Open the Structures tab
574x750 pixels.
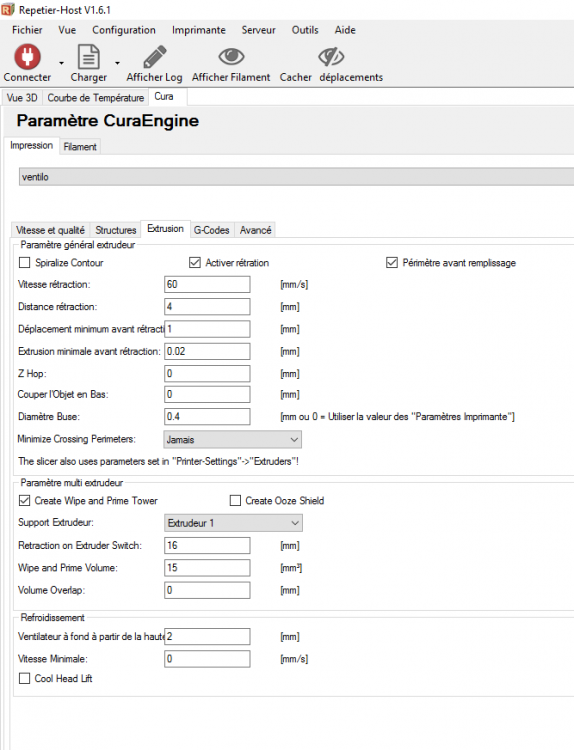click(x=116, y=230)
